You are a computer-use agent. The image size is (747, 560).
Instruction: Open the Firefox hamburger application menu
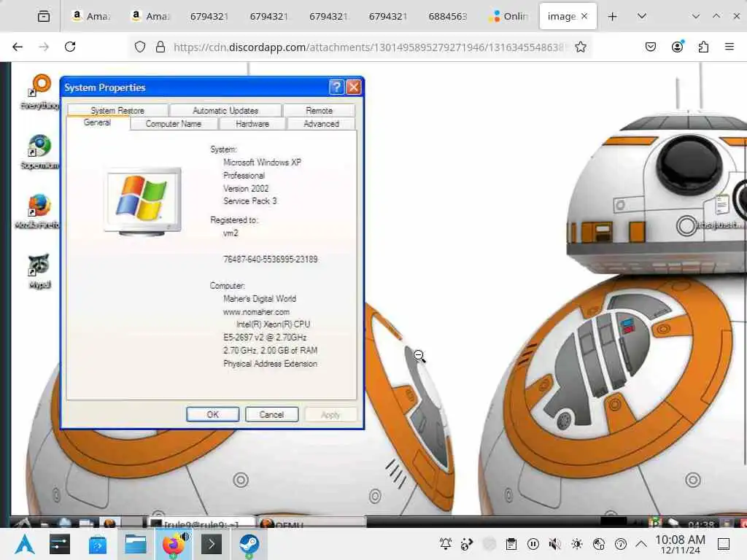[729, 47]
